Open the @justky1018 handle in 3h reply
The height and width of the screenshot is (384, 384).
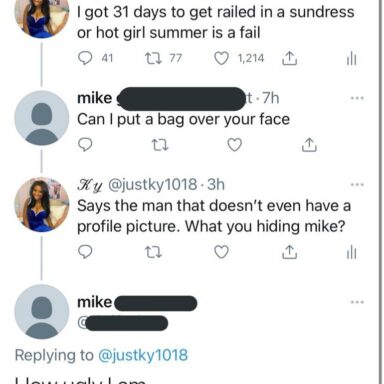(x=153, y=184)
